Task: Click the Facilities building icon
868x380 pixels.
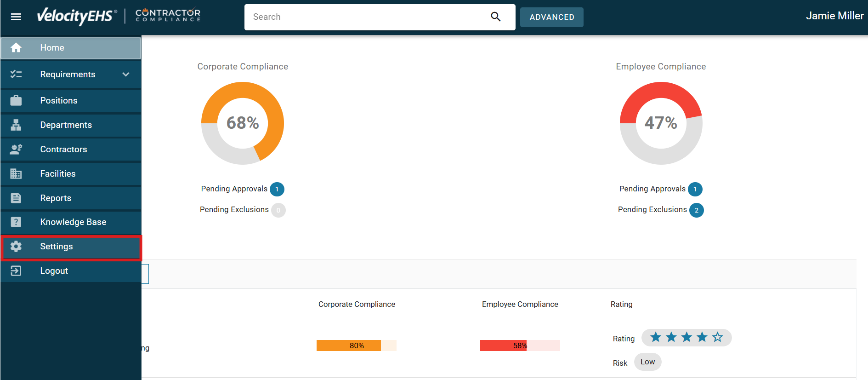Action: pyautogui.click(x=16, y=174)
